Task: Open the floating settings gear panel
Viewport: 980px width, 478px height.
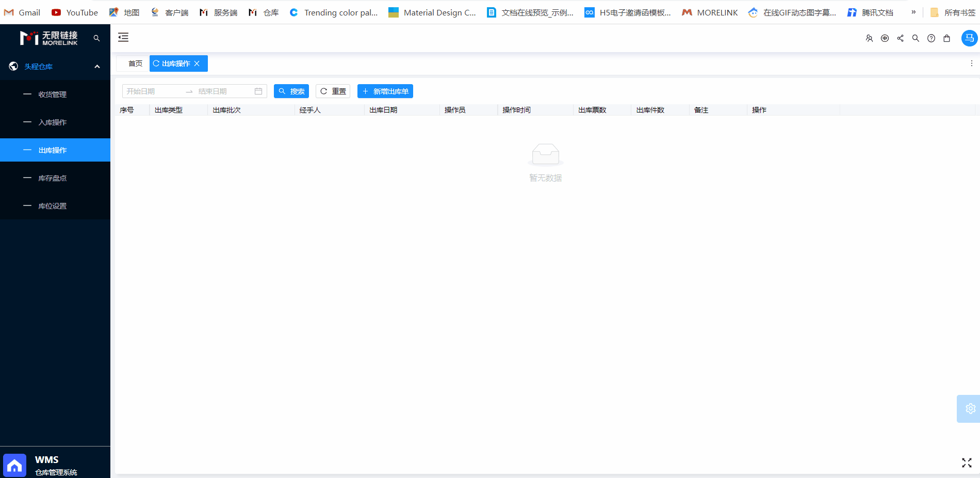Action: pos(970,409)
